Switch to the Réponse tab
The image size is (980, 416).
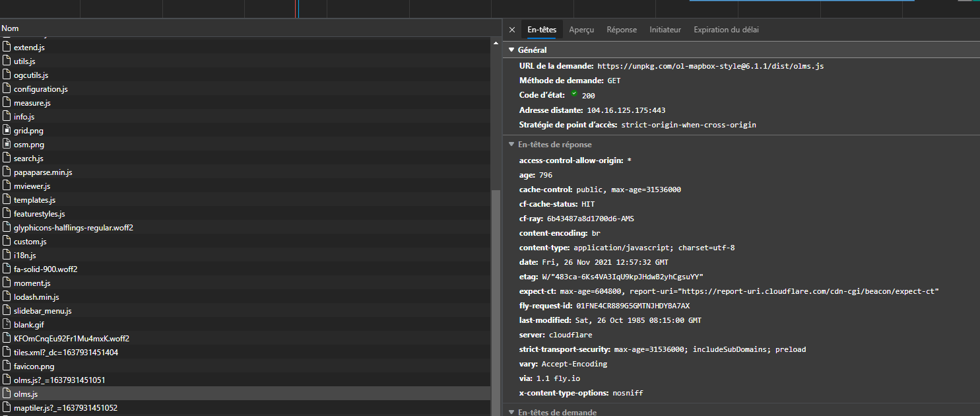click(622, 30)
